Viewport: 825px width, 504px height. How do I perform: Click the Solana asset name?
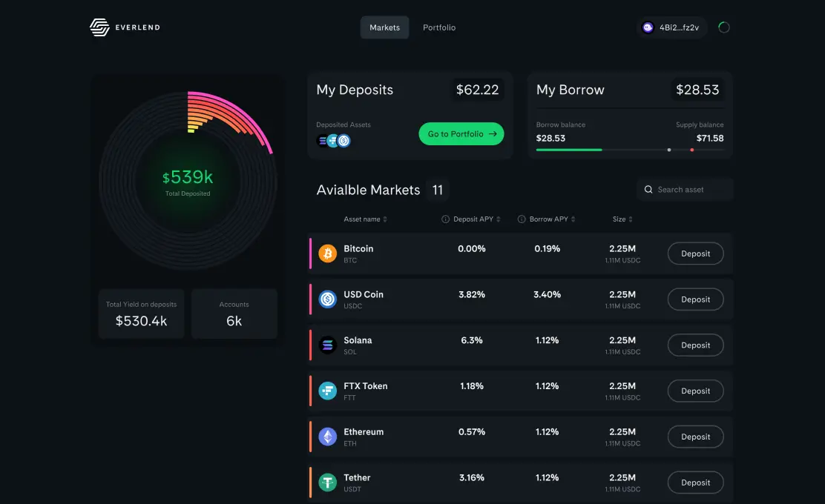pyautogui.click(x=358, y=340)
